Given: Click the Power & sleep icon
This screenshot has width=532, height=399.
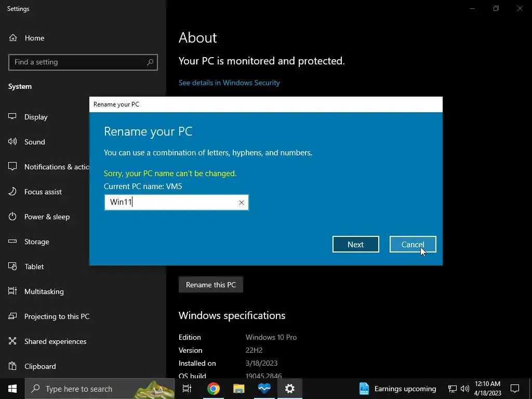Looking at the screenshot, I should point(12,217).
